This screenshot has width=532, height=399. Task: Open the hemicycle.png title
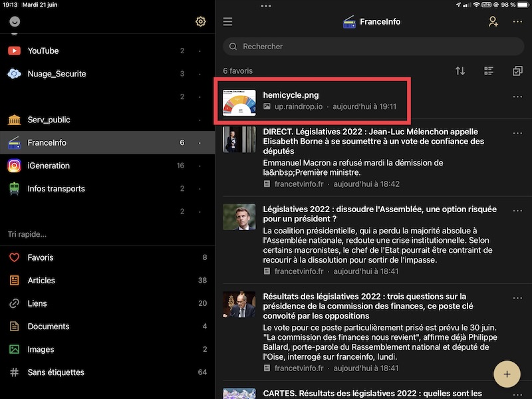(291, 95)
